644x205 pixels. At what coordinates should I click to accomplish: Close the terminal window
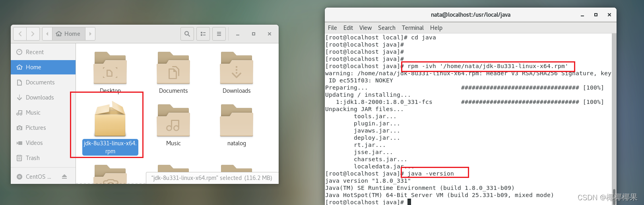pos(609,15)
